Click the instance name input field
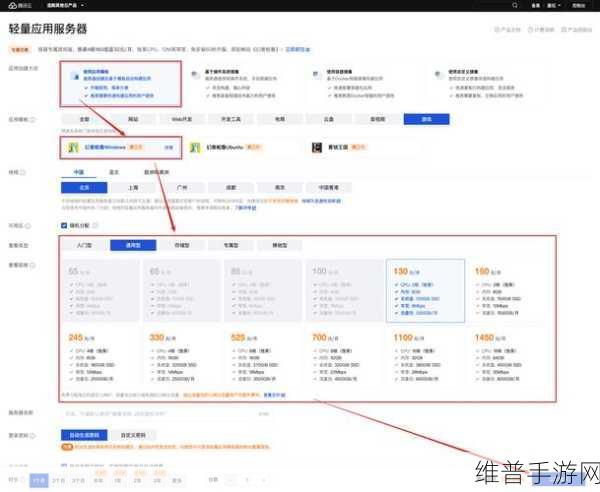Screen dimensions: 600x492 (166, 414)
